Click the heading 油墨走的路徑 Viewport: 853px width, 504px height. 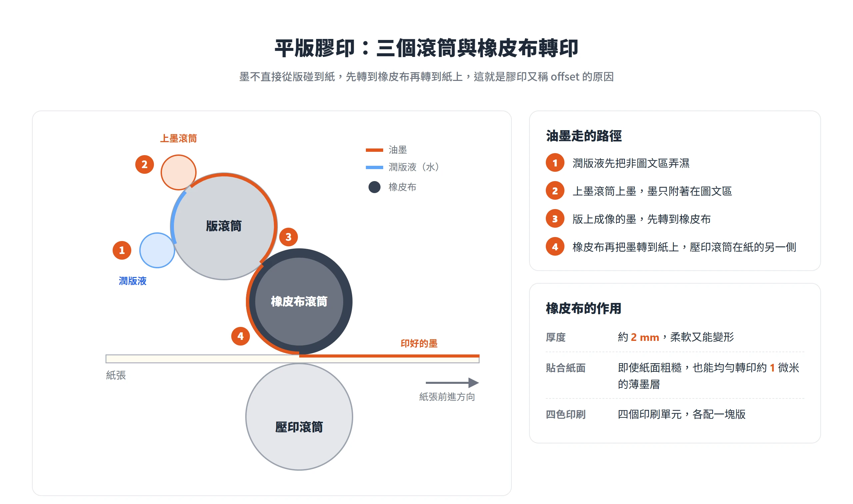coord(583,136)
